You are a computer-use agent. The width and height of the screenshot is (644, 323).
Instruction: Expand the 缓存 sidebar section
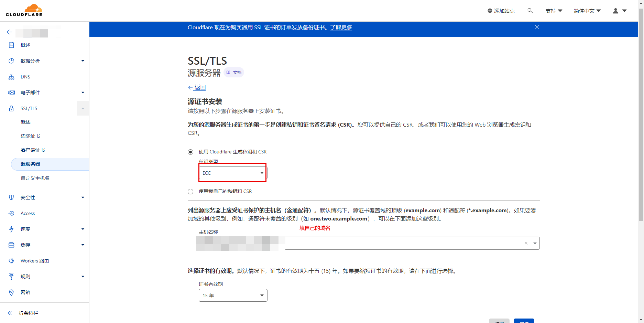(x=83, y=245)
